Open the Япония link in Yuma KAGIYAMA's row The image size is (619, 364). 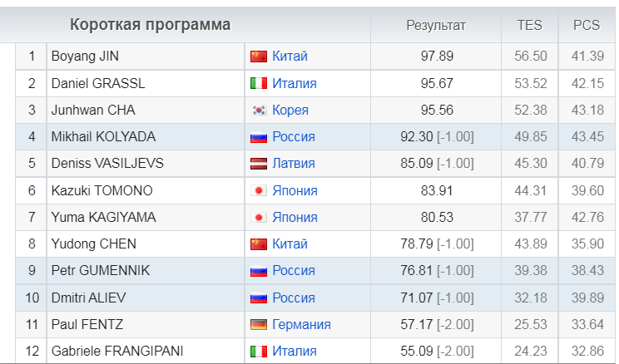coord(295,217)
